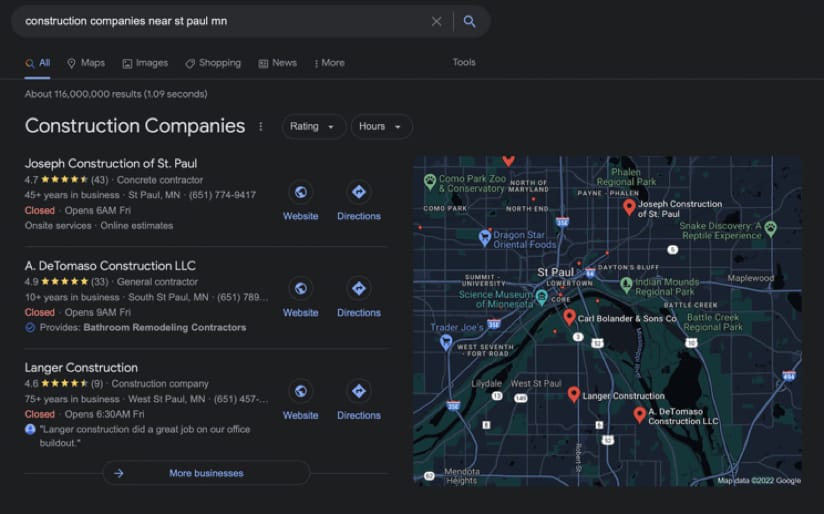
Task: Open the Rating filter dropdown
Action: pyautogui.click(x=314, y=127)
